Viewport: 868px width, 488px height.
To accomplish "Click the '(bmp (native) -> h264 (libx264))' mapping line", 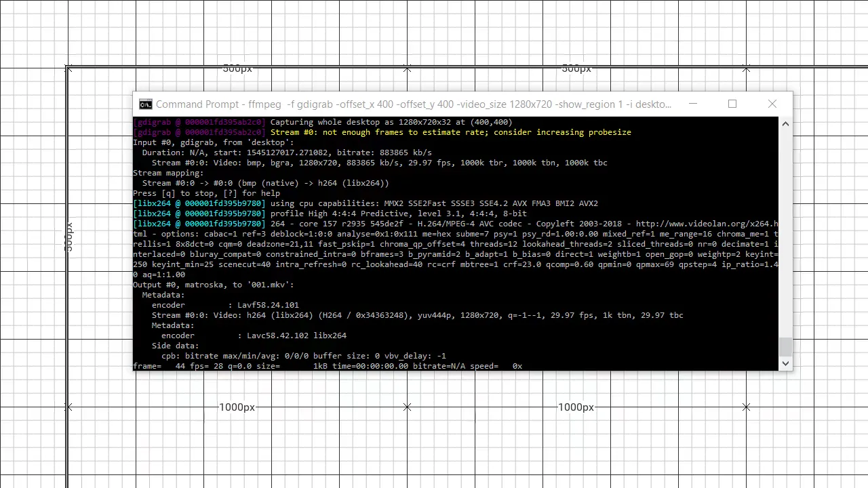I will click(266, 183).
